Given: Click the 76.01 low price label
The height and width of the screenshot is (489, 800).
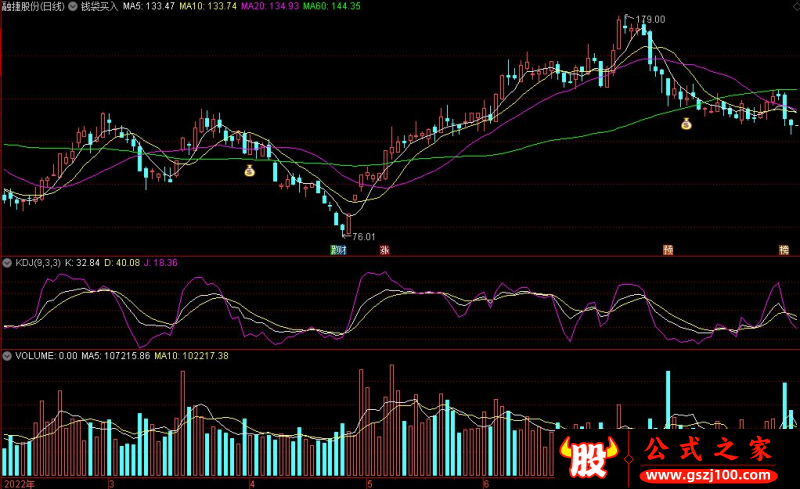Looking at the screenshot, I should point(363,237).
